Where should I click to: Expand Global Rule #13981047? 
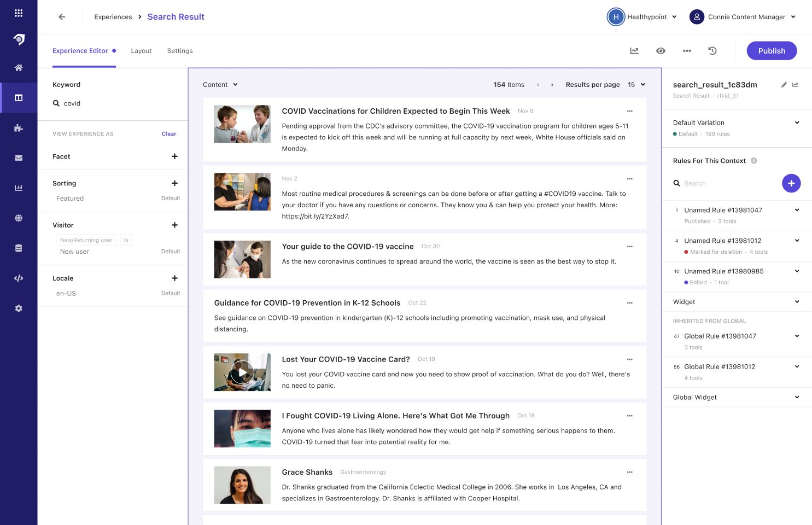tap(797, 336)
